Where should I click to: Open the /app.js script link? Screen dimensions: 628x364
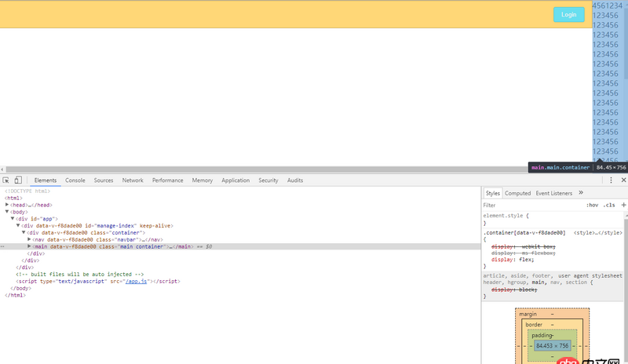click(137, 281)
